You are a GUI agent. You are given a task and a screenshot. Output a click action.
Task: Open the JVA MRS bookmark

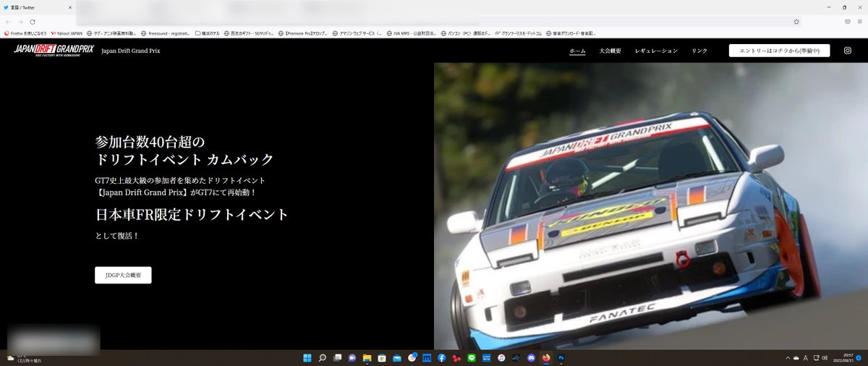click(x=412, y=33)
